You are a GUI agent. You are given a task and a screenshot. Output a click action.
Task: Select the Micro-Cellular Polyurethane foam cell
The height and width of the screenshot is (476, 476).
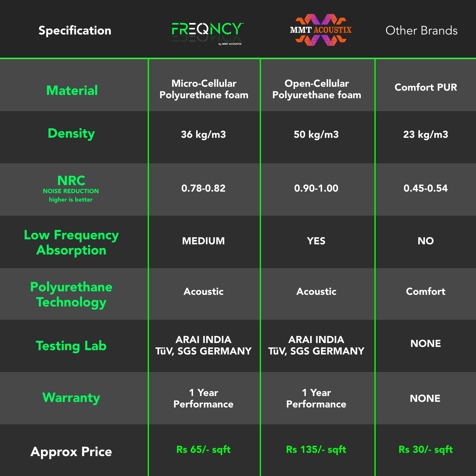tap(204, 89)
